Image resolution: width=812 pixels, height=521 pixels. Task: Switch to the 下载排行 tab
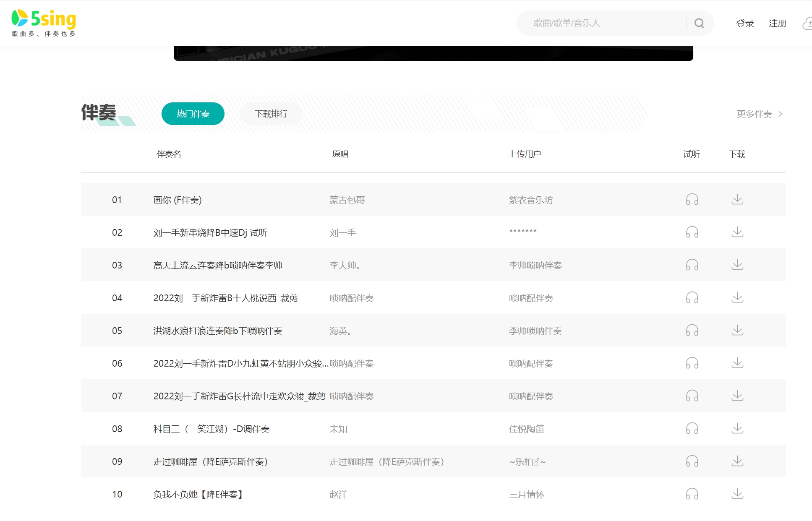(x=271, y=114)
